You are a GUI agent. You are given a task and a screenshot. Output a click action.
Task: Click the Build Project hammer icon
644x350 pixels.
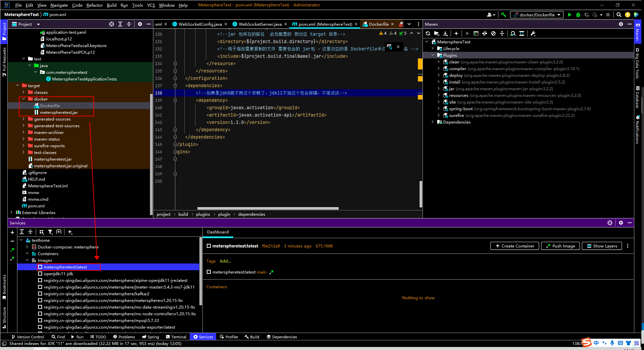[503, 15]
